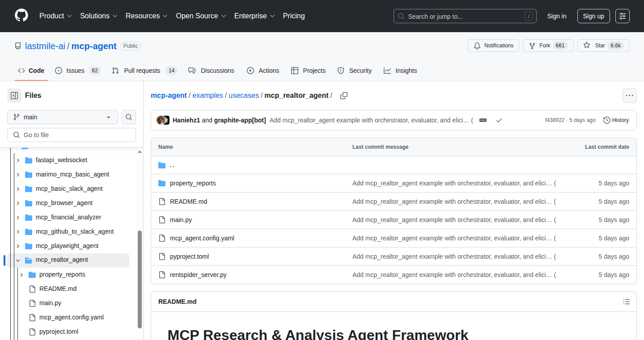Switch to the Discussions tab
The height and width of the screenshot is (340, 644).
point(211,71)
